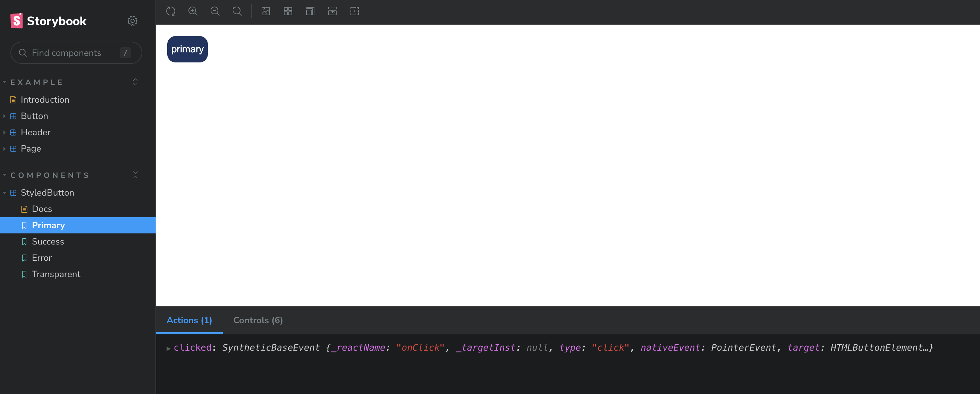
Task: Select the Actions tab
Action: coord(189,320)
